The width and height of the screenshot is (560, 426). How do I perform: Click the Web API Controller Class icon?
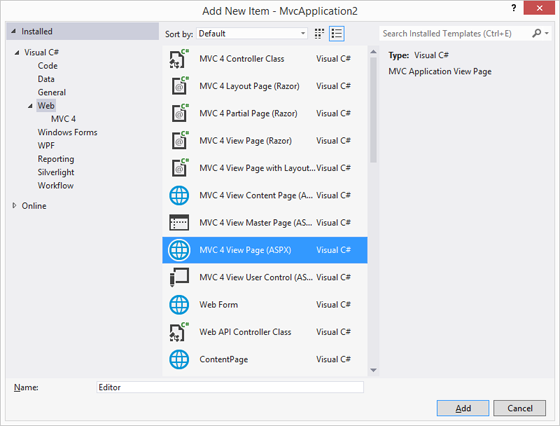(x=179, y=332)
